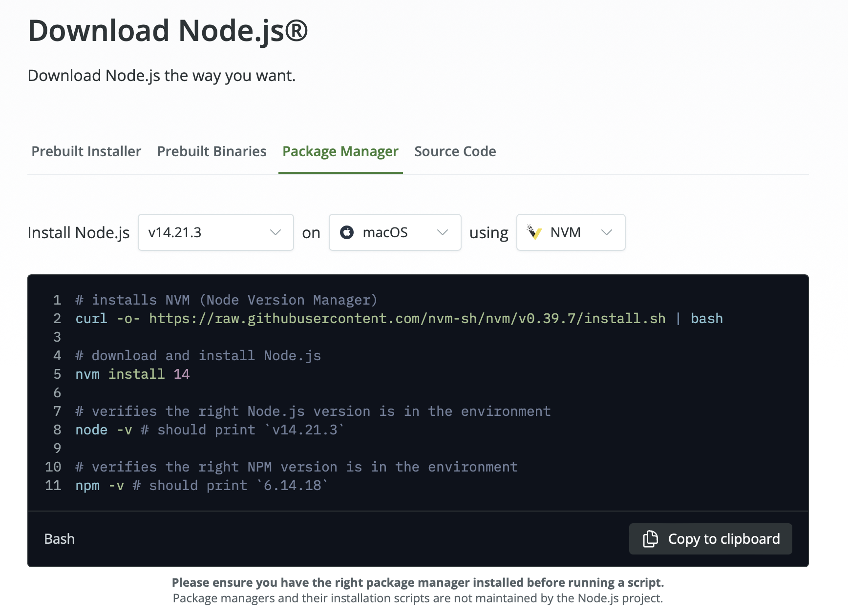Switch to the Prebuilt Binaries tab
848x616 pixels.
(212, 151)
